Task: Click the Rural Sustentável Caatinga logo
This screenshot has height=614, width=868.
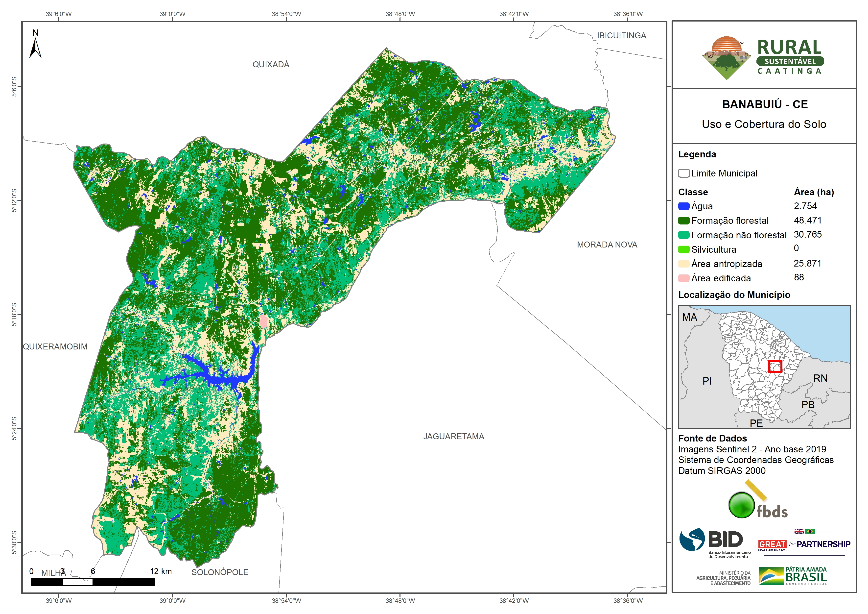Action: pos(763,58)
